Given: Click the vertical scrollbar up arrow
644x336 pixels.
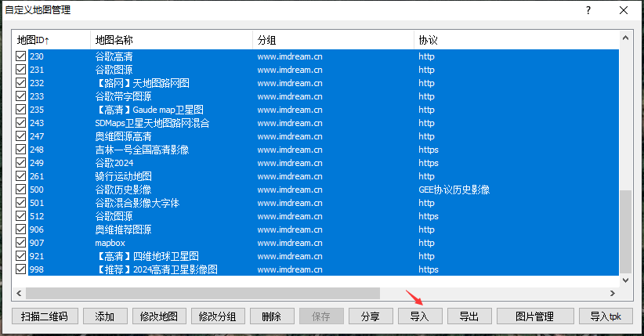Looking at the screenshot, I should (x=625, y=38).
